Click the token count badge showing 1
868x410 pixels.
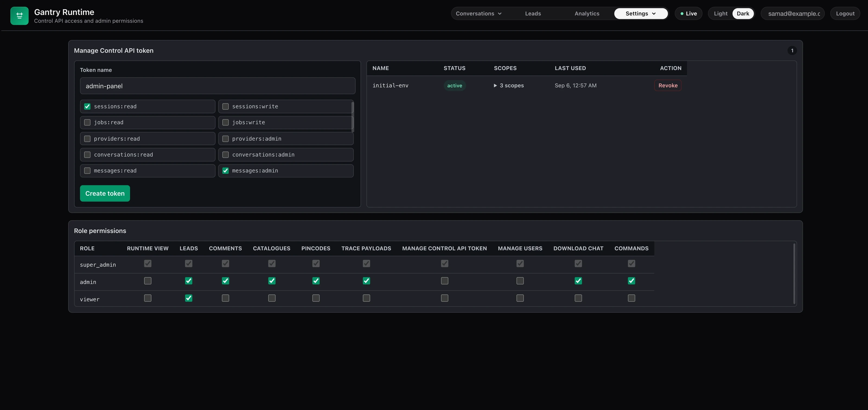[792, 51]
